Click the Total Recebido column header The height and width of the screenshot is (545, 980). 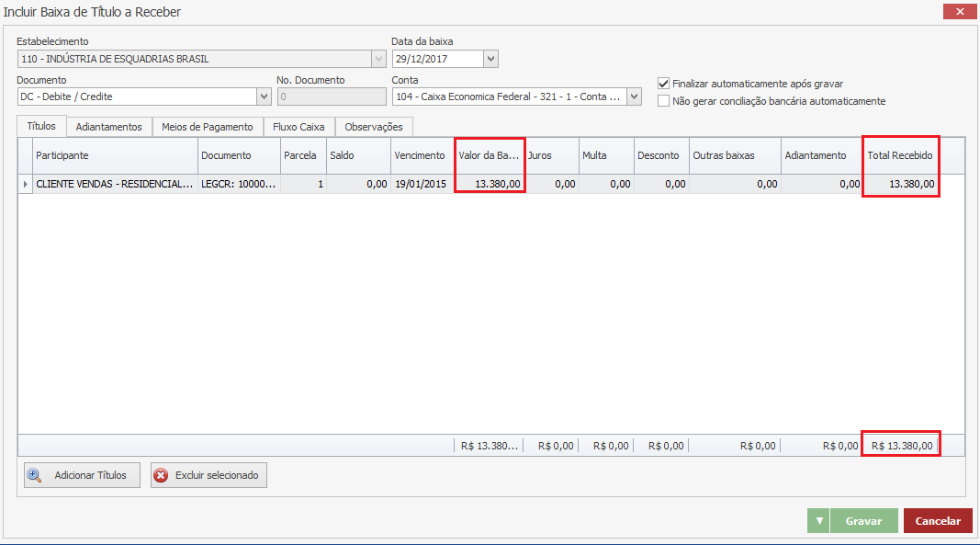[900, 155]
